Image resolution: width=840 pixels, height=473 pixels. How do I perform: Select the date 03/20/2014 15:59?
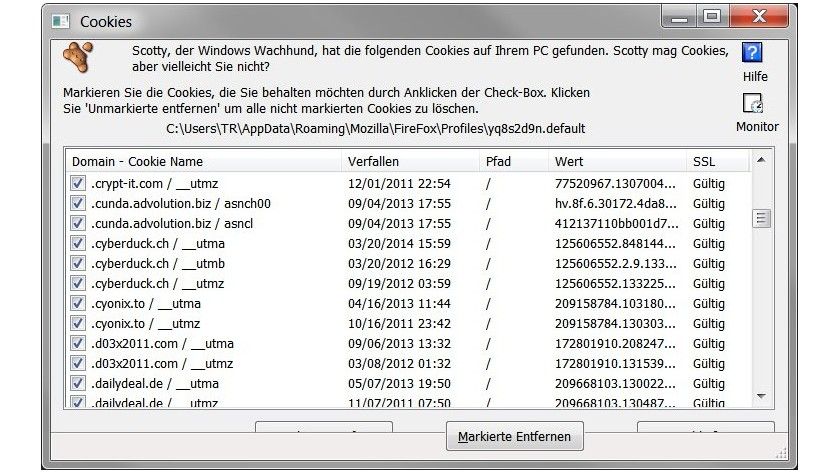pyautogui.click(x=399, y=243)
